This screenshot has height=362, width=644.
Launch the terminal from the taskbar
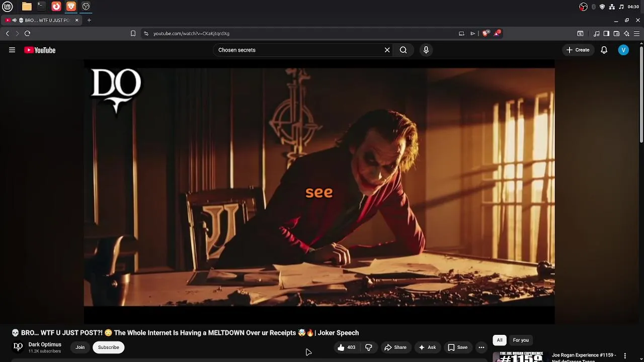[41, 7]
